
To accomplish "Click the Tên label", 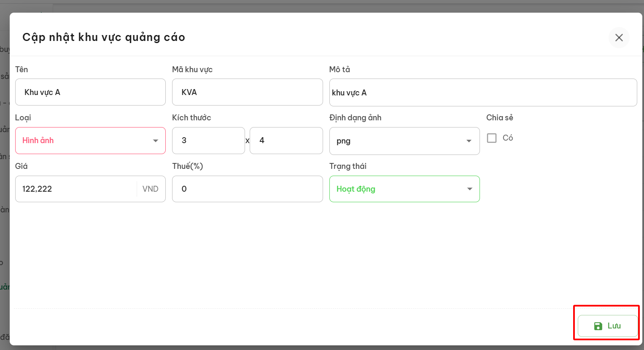I will [x=22, y=69].
